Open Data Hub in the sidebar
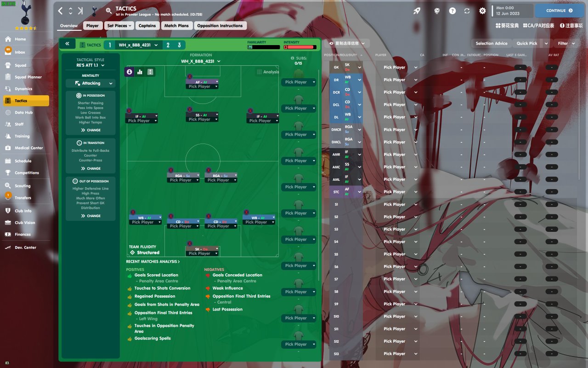 (26, 113)
